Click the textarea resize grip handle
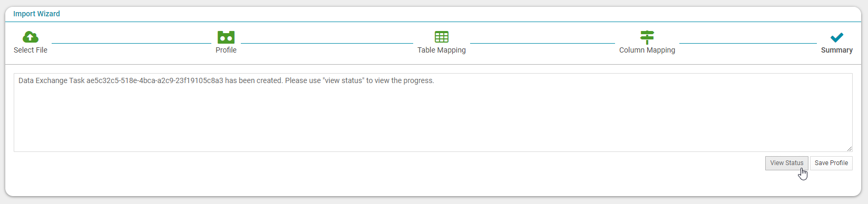868x204 pixels. pyautogui.click(x=849, y=149)
